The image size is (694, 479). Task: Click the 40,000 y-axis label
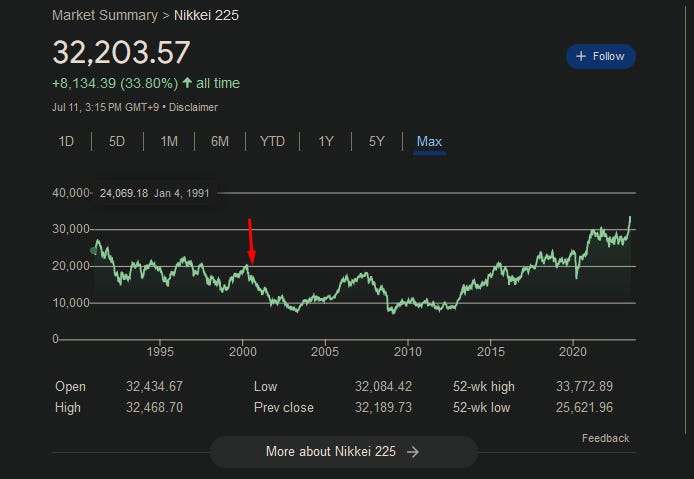(71, 193)
